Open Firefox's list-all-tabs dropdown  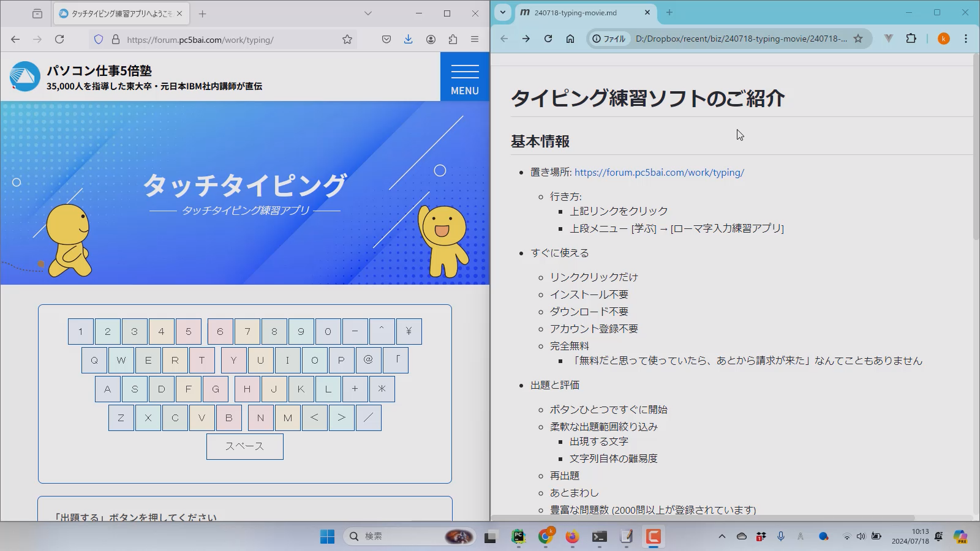click(x=367, y=12)
